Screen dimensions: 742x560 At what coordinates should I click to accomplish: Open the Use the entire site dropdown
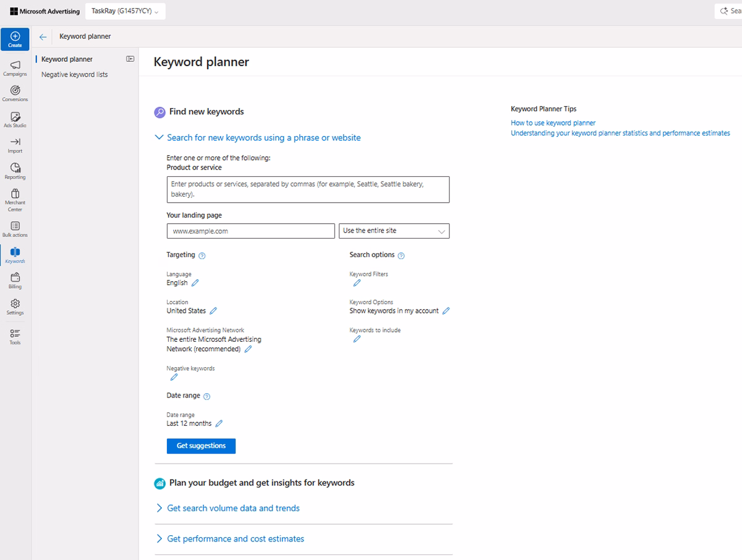pos(394,231)
